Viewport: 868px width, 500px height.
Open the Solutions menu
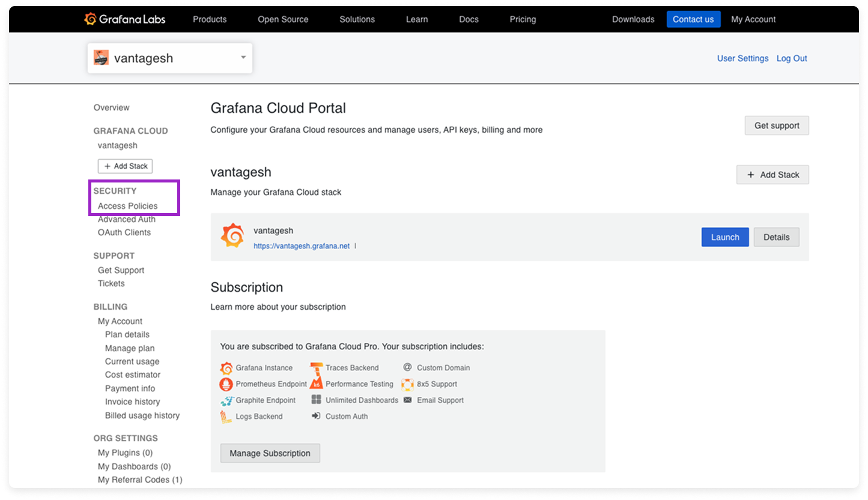pyautogui.click(x=357, y=19)
